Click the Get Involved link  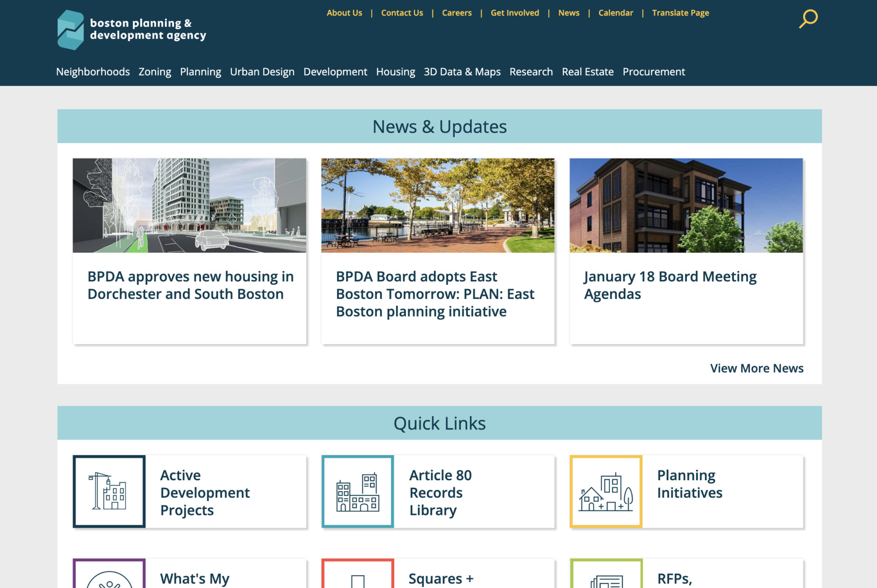(x=514, y=13)
